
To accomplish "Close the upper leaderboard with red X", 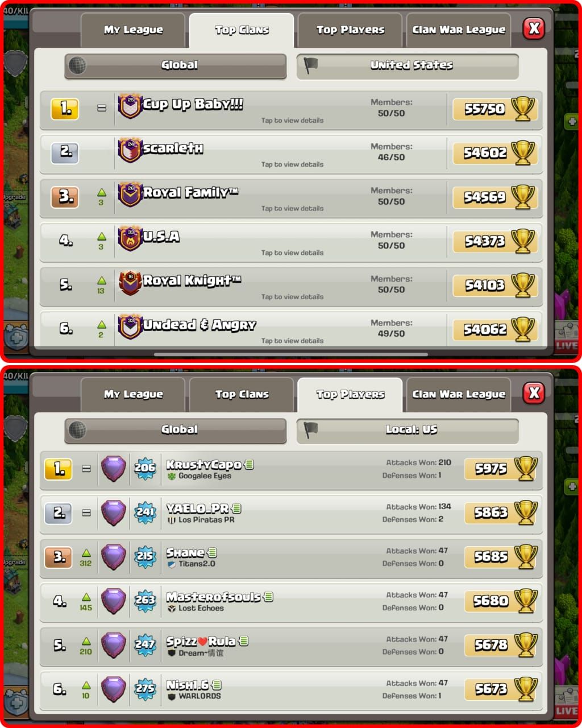I will [x=534, y=28].
